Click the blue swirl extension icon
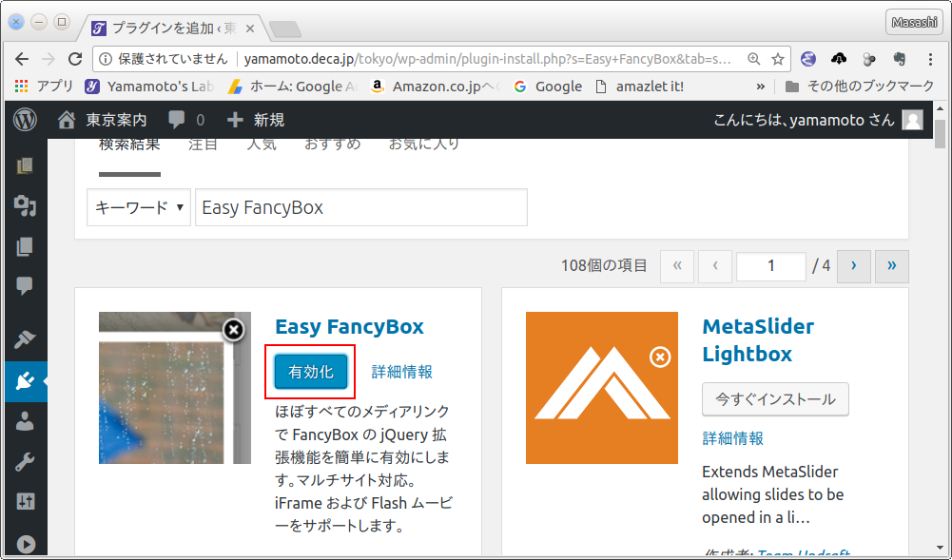952x560 pixels. (x=808, y=59)
